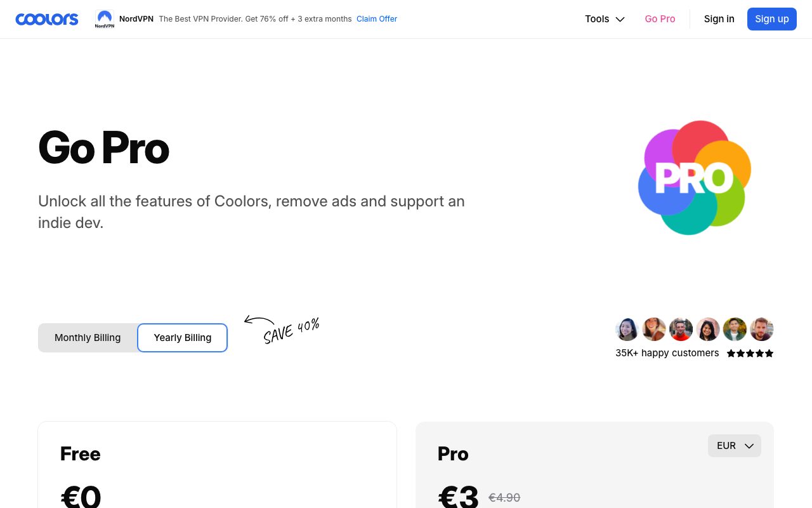Click the NordVPN advertiser name
This screenshot has height=508, width=812.
(x=136, y=19)
